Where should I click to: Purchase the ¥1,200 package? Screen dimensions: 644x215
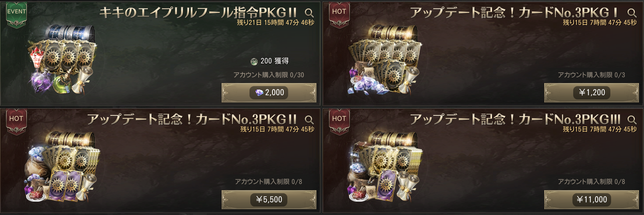pyautogui.click(x=592, y=93)
